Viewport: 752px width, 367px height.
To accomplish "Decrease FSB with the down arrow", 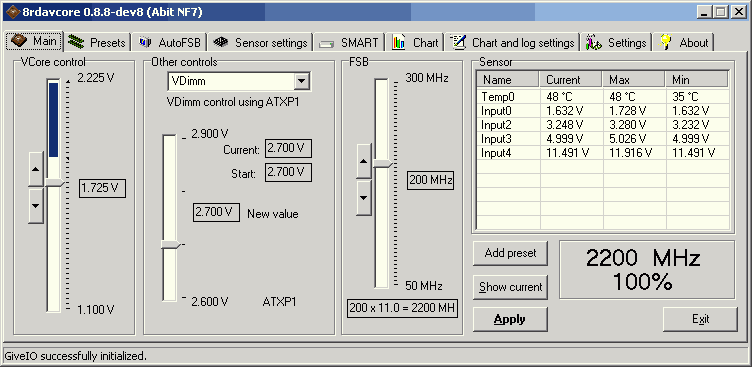I will 364,198.
